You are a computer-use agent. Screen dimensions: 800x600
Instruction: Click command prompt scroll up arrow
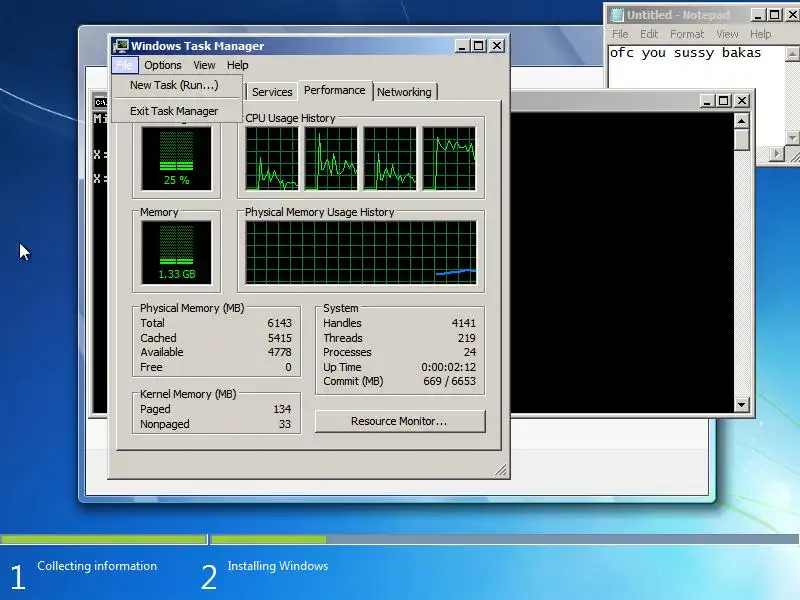741,121
